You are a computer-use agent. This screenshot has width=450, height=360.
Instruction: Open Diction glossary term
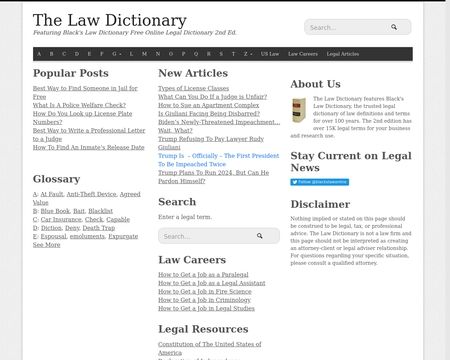pos(51,228)
